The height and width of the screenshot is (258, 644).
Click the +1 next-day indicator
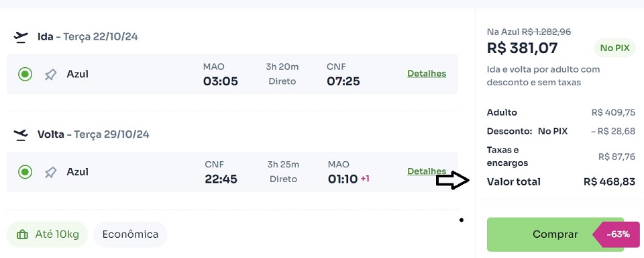[365, 179]
